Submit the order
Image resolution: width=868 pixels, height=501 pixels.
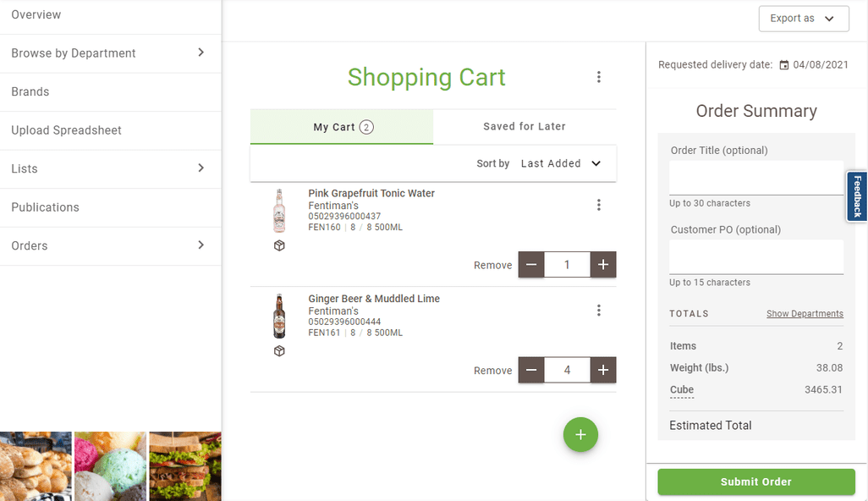point(755,482)
